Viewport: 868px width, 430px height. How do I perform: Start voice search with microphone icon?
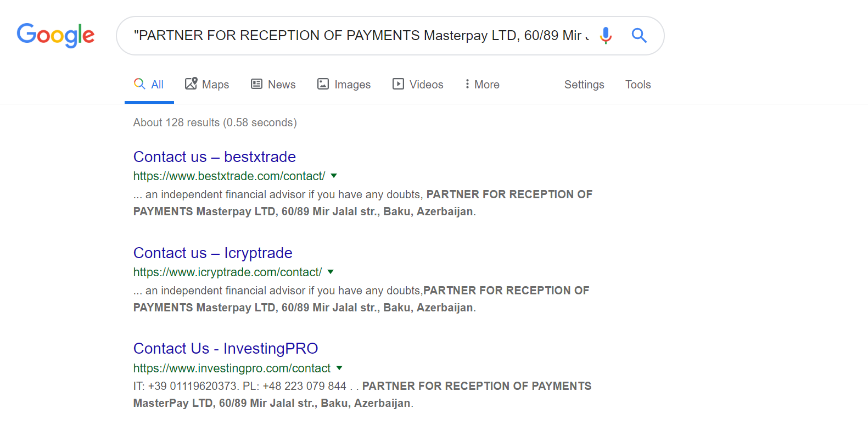[x=606, y=36]
